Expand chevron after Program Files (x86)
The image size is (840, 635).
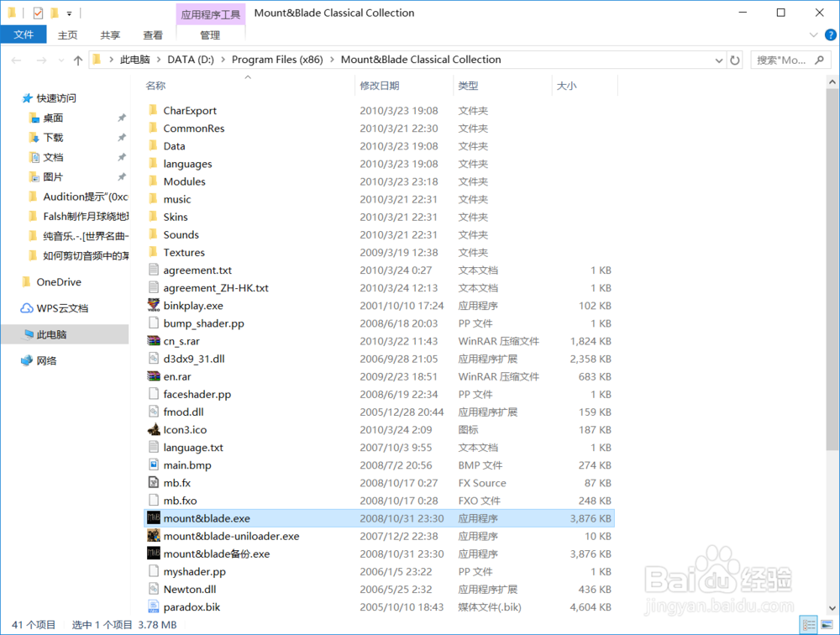tap(332, 60)
